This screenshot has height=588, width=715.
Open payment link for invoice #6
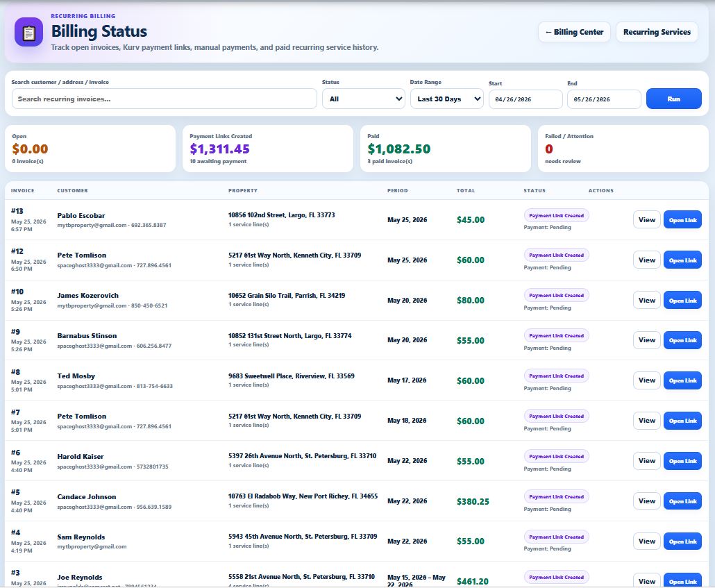point(682,461)
